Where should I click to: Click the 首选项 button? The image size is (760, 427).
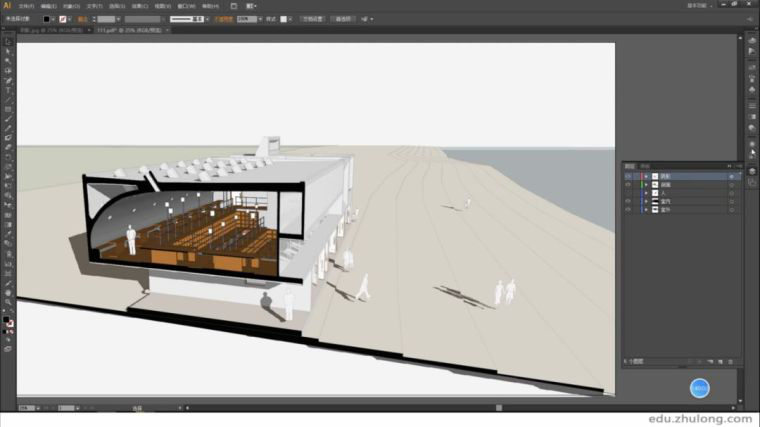click(x=343, y=18)
